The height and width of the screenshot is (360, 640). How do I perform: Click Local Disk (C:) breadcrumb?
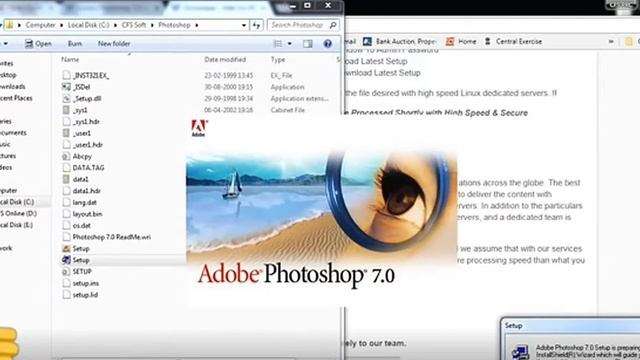click(x=88, y=25)
